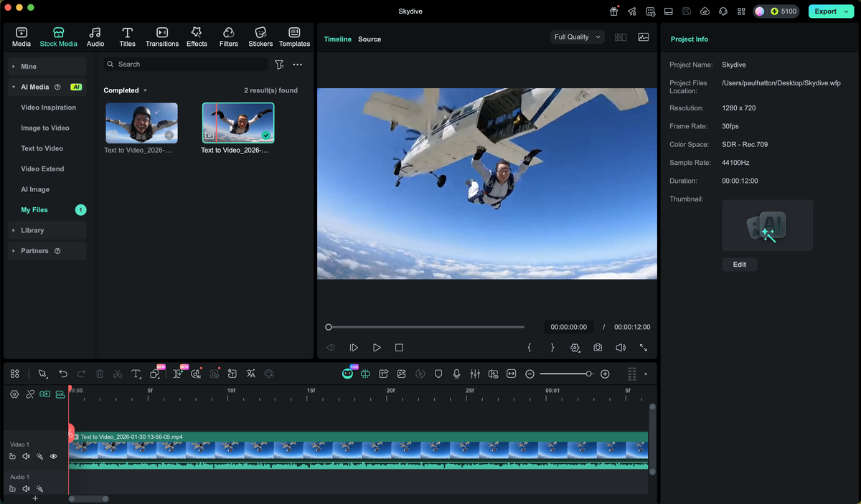Open the Full Quality dropdown
The image size is (861, 504).
click(577, 37)
